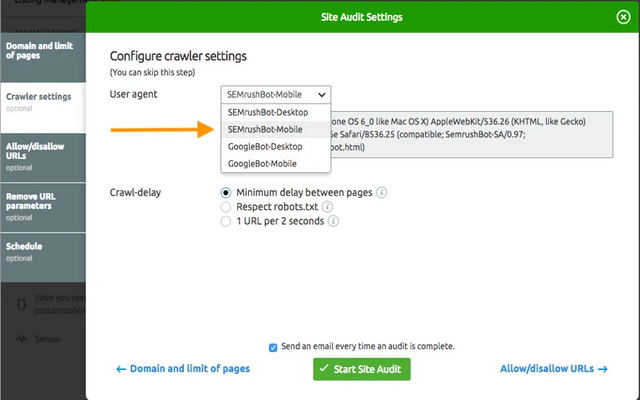The height and width of the screenshot is (400, 640).
Task: Click info icon next to Minimum delay
Action: (382, 193)
